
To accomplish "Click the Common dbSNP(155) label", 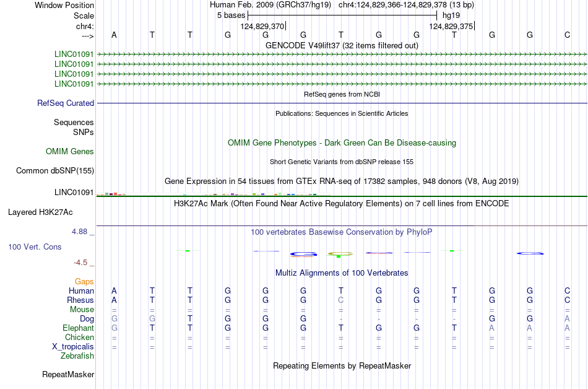I will click(x=55, y=171).
